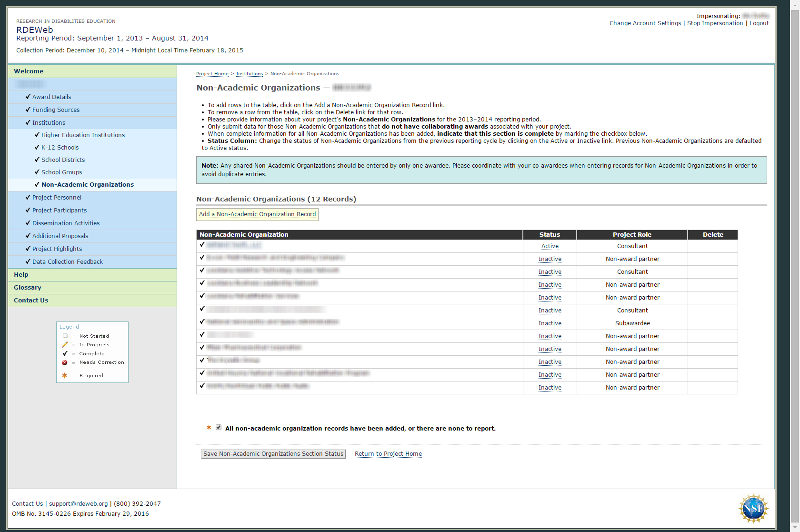Click the checkmark icon beside Award Details

(x=28, y=97)
